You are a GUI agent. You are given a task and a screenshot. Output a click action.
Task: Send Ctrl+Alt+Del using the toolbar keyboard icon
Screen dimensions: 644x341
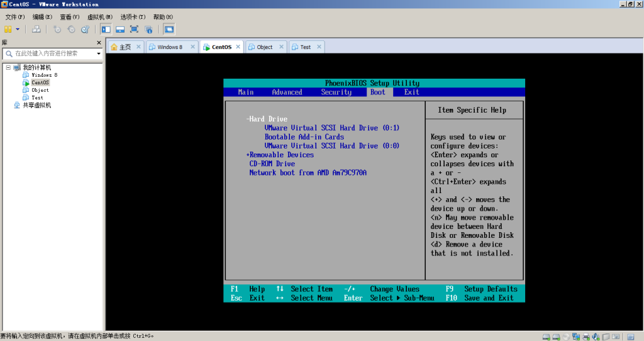tap(36, 29)
